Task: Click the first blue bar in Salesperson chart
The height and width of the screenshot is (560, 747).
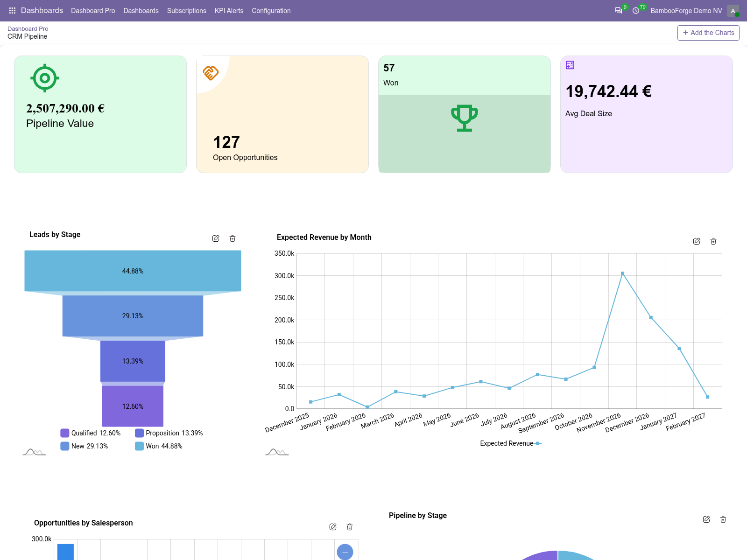Action: pyautogui.click(x=65, y=552)
